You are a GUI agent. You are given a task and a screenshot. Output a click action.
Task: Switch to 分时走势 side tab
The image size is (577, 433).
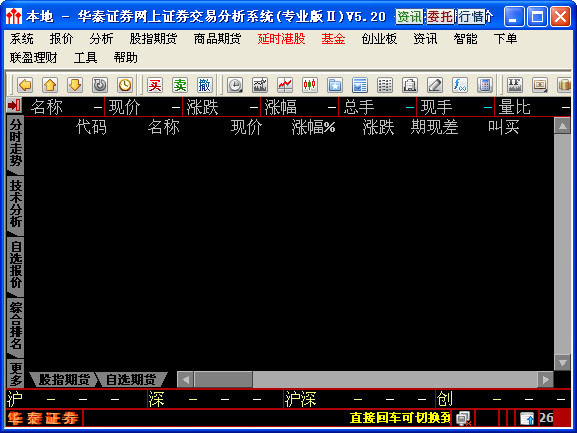tap(15, 144)
